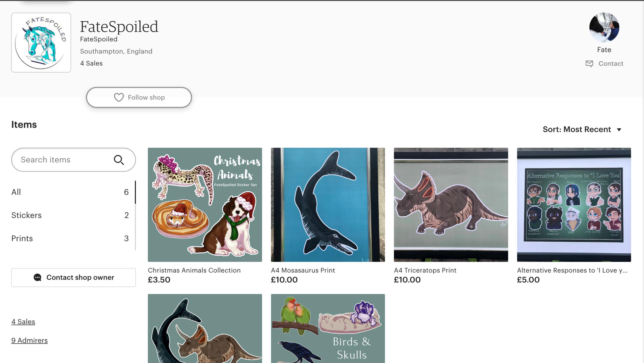Open the Christmas Animals Collection thumbnail
Viewport: 644px width, 363px height.
pyautogui.click(x=205, y=205)
